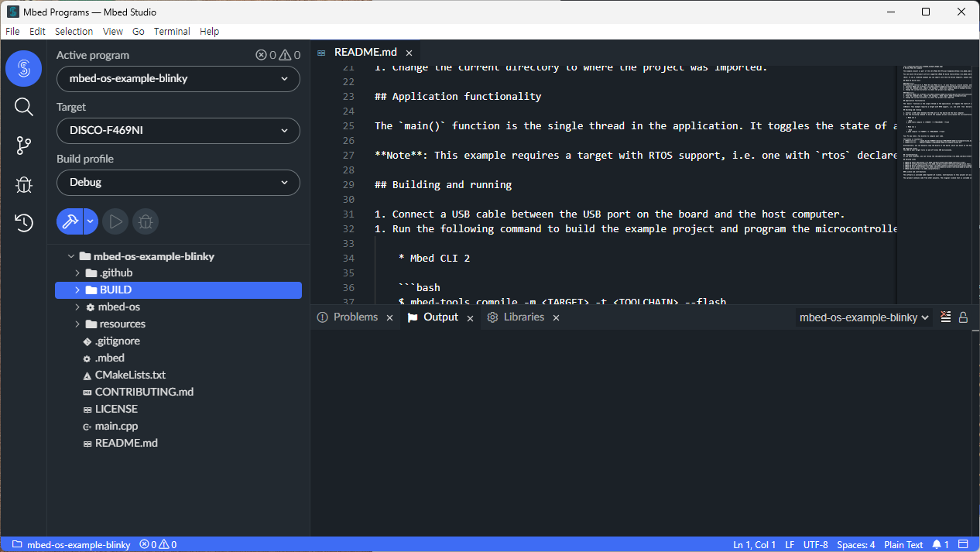Change Plain Text language mode
Viewport: 980px width, 552px height.
coord(903,544)
